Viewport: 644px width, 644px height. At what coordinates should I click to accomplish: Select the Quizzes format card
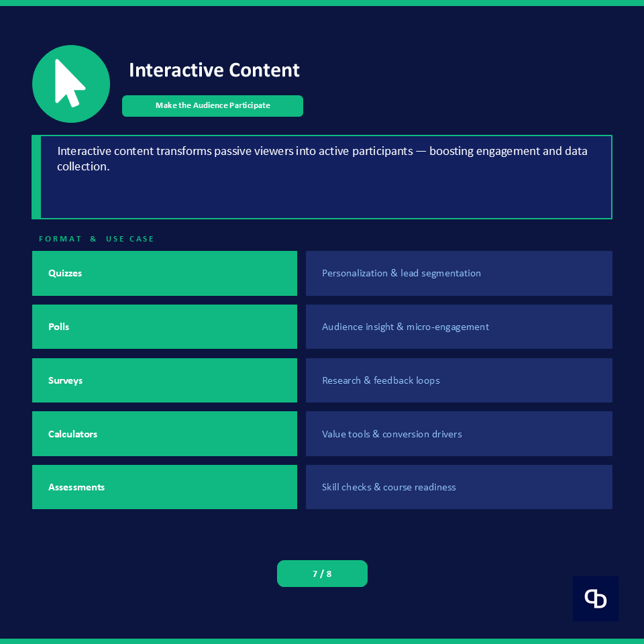164,273
